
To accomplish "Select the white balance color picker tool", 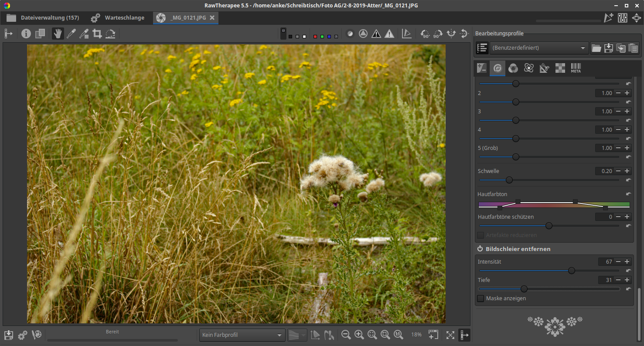I will point(71,34).
